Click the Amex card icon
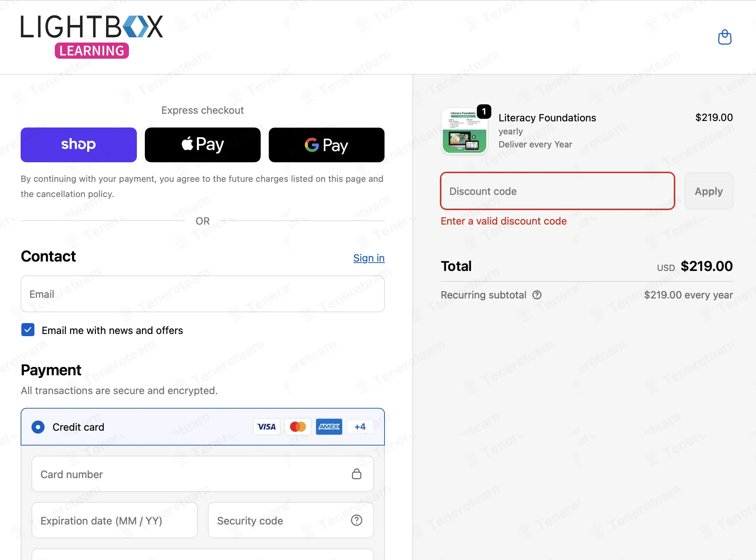756x560 pixels. [329, 427]
